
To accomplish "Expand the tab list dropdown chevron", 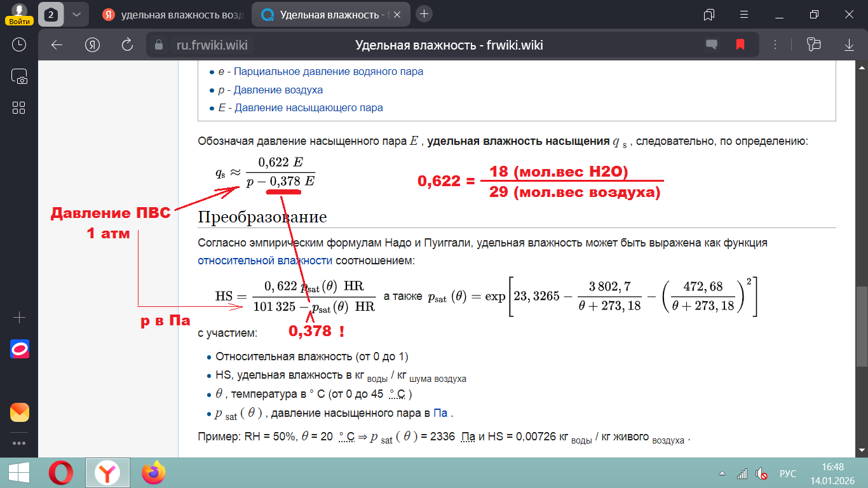I will [x=76, y=14].
